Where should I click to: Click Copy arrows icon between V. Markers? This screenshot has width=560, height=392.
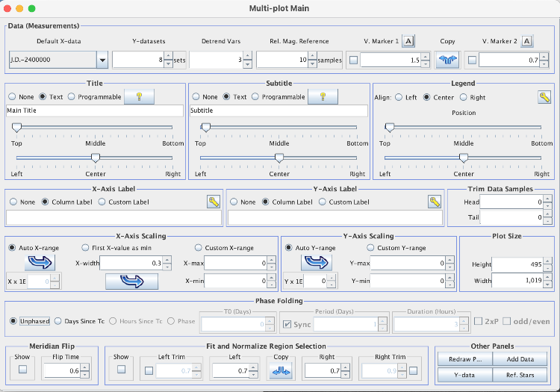[447, 60]
